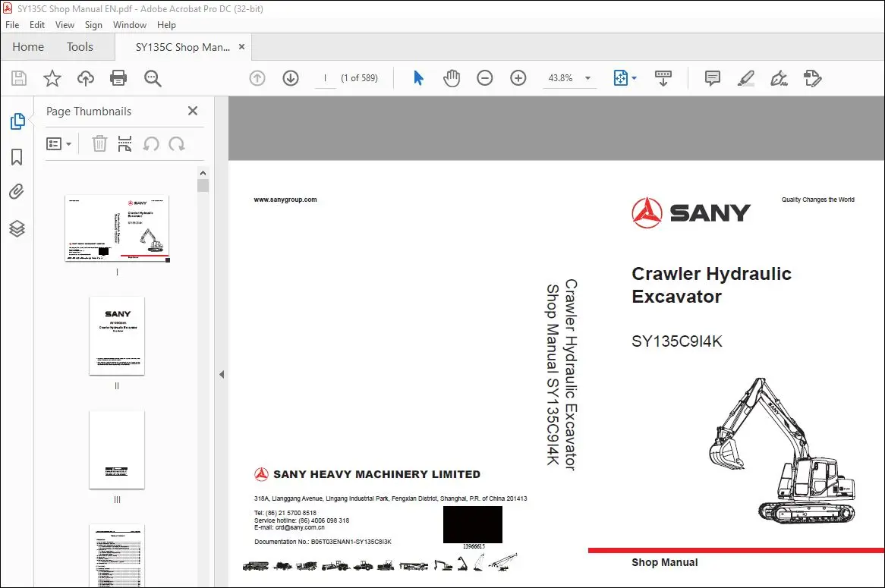Click the 'Page Thumbnails' panel title
The width and height of the screenshot is (885, 588).
click(x=89, y=112)
